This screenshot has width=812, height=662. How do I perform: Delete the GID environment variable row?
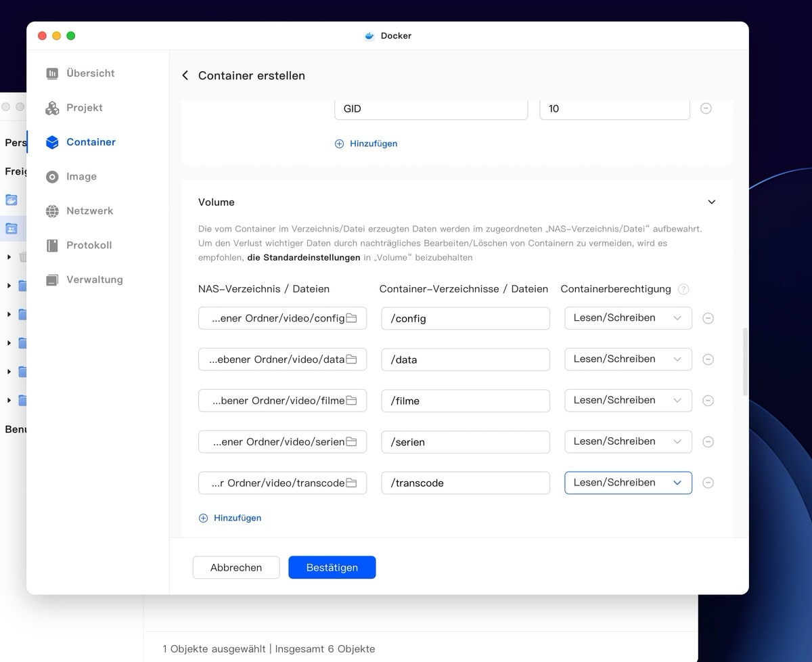coord(706,108)
